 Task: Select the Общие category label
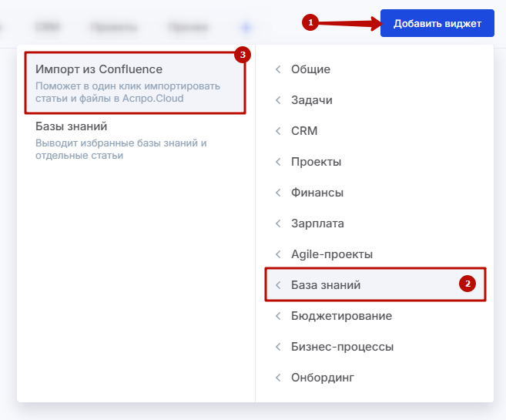(310, 69)
